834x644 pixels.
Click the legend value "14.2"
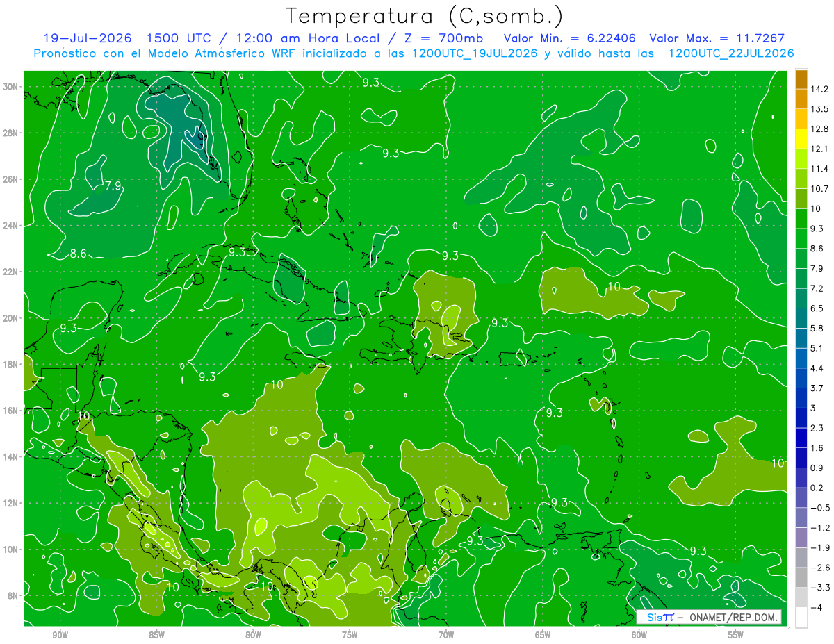pos(820,89)
